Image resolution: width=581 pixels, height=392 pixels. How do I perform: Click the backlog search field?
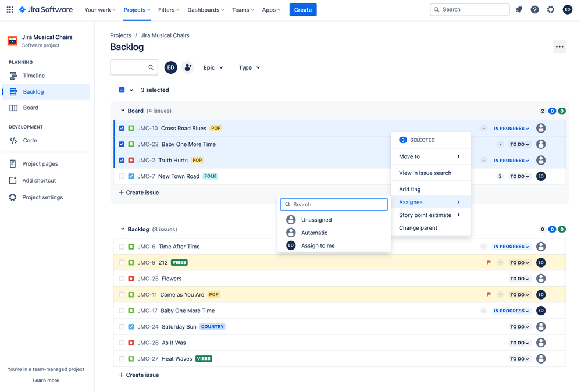pyautogui.click(x=134, y=67)
